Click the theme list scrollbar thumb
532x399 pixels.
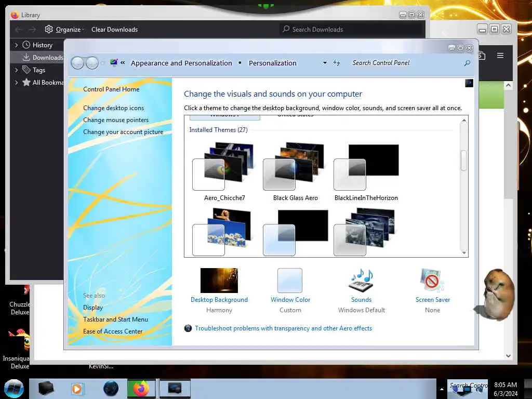(464, 161)
